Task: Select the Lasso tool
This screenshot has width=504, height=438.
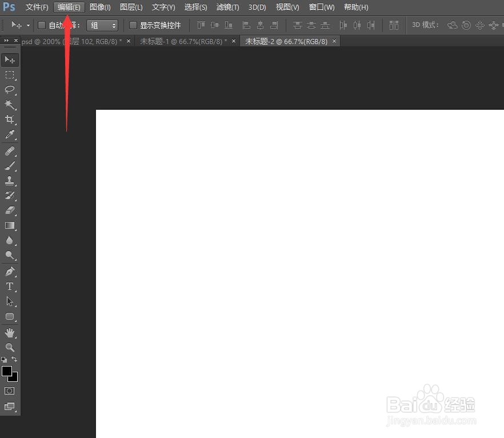Action: click(x=10, y=90)
